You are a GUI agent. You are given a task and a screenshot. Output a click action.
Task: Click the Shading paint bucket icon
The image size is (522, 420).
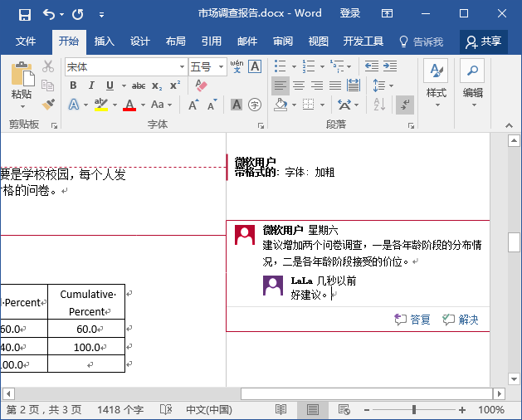coord(281,105)
